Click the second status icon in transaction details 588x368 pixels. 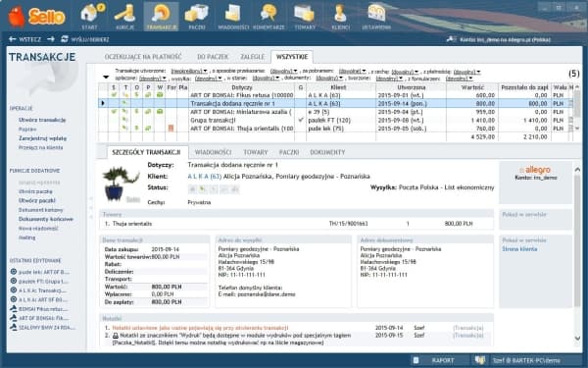pyautogui.click(x=203, y=189)
